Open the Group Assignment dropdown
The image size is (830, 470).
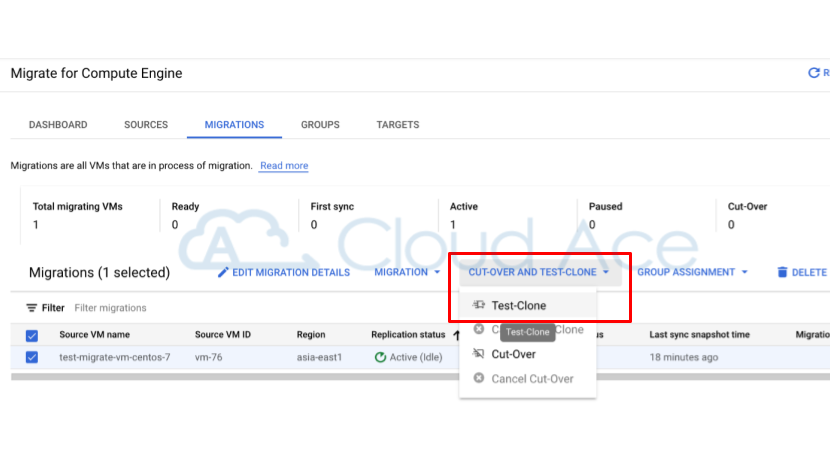[x=692, y=272]
